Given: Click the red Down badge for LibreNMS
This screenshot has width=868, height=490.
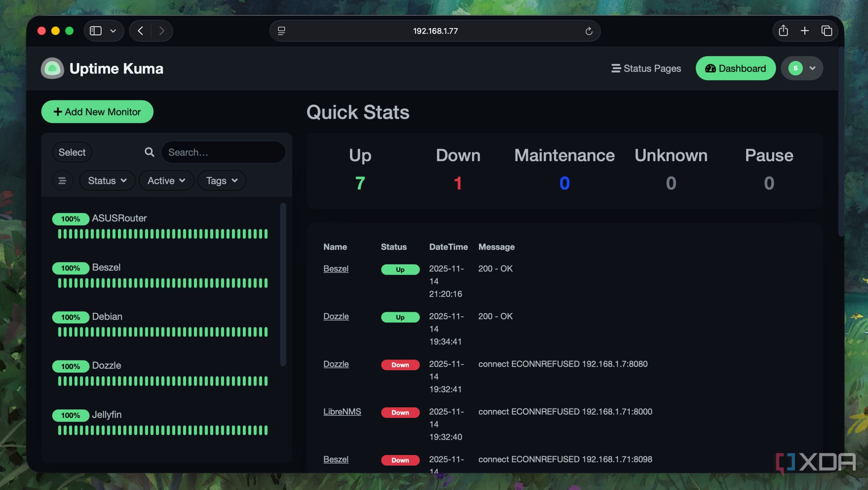Looking at the screenshot, I should coord(400,413).
